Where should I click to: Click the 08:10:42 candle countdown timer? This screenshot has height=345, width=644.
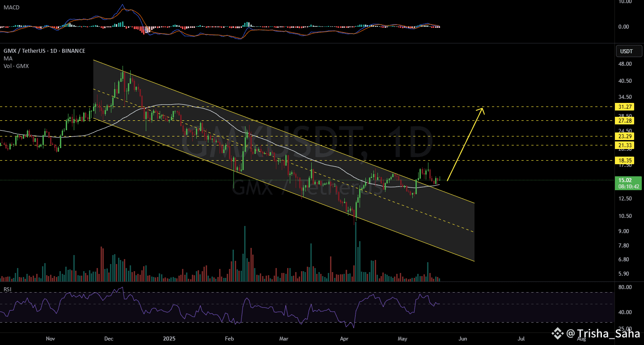click(628, 186)
